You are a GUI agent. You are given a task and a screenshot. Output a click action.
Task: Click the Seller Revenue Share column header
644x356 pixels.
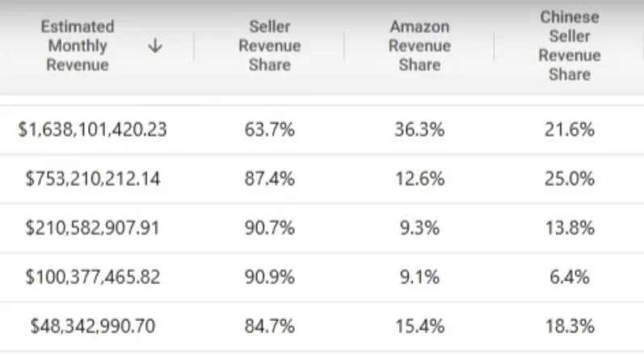click(269, 45)
